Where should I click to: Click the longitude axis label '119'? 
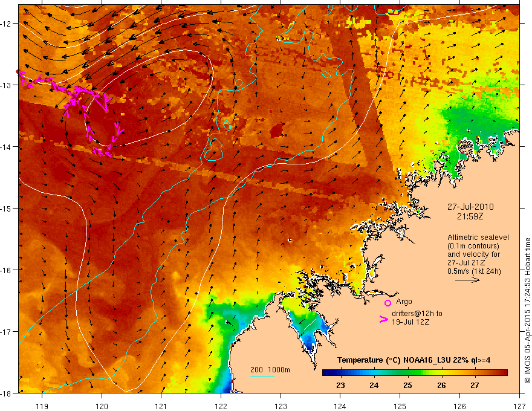click(x=42, y=406)
